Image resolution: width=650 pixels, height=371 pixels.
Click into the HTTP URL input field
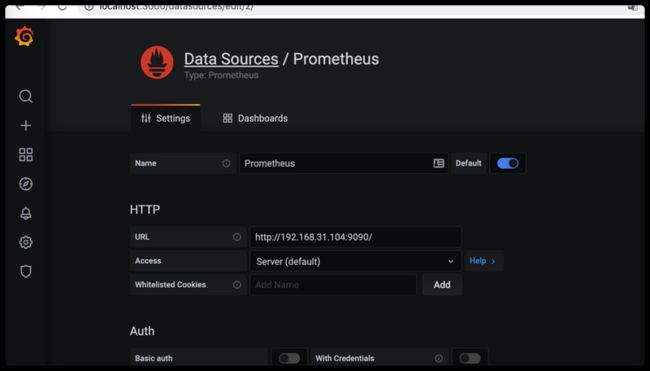(x=356, y=237)
